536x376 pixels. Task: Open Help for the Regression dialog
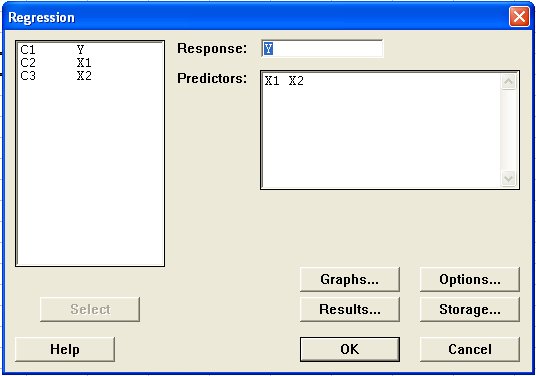coord(65,349)
